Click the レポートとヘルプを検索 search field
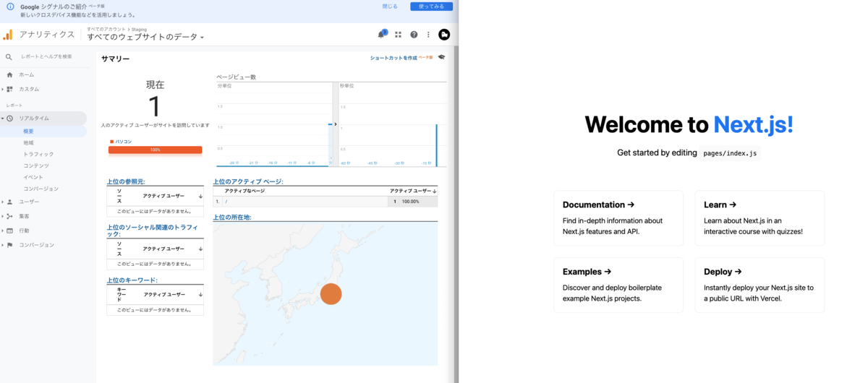Image resolution: width=868 pixels, height=383 pixels. (x=47, y=56)
